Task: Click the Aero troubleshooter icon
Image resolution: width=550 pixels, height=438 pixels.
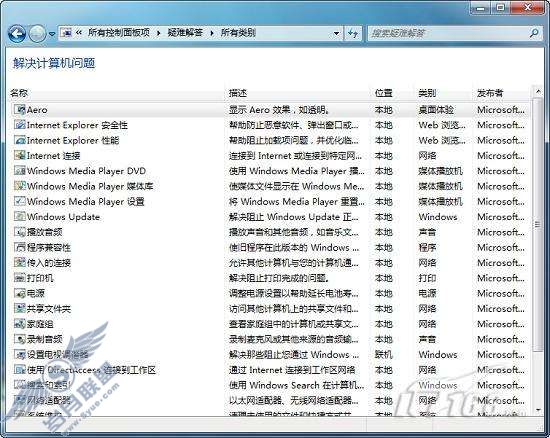Action: [x=20, y=109]
